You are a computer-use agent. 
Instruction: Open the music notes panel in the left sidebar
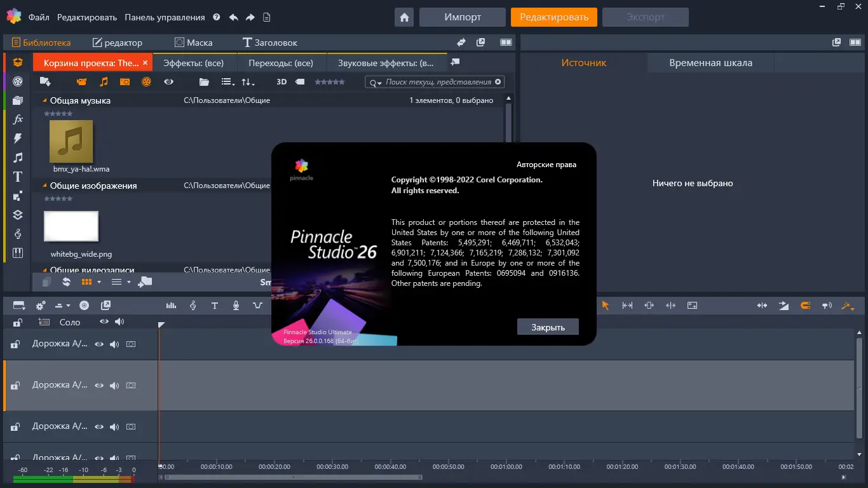17,157
